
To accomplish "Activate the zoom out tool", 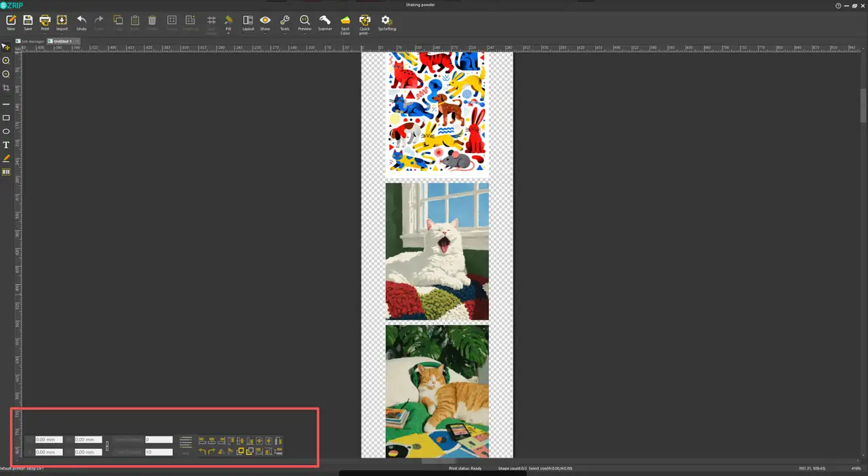I will click(x=6, y=74).
